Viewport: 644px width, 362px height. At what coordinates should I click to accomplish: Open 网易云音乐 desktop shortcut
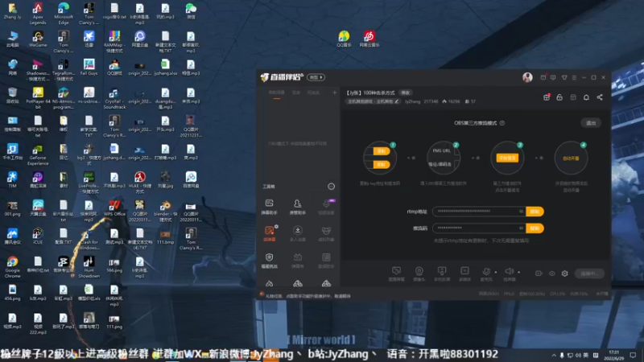(369, 39)
